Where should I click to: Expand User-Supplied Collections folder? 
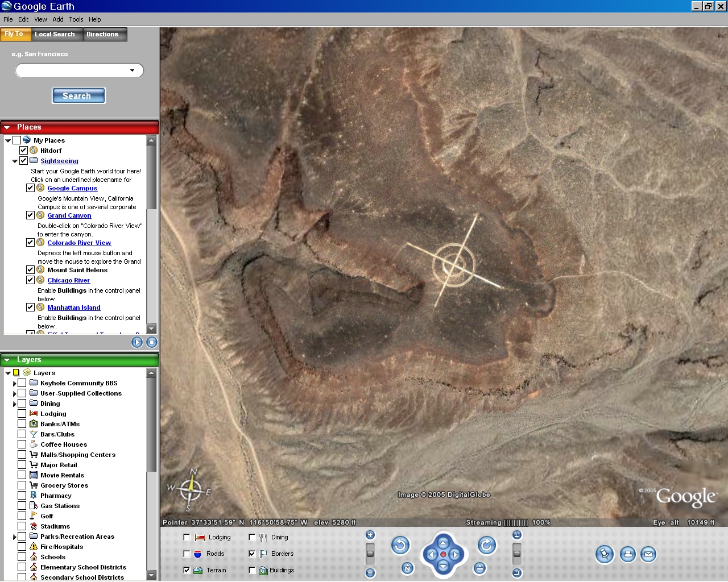tap(15, 394)
